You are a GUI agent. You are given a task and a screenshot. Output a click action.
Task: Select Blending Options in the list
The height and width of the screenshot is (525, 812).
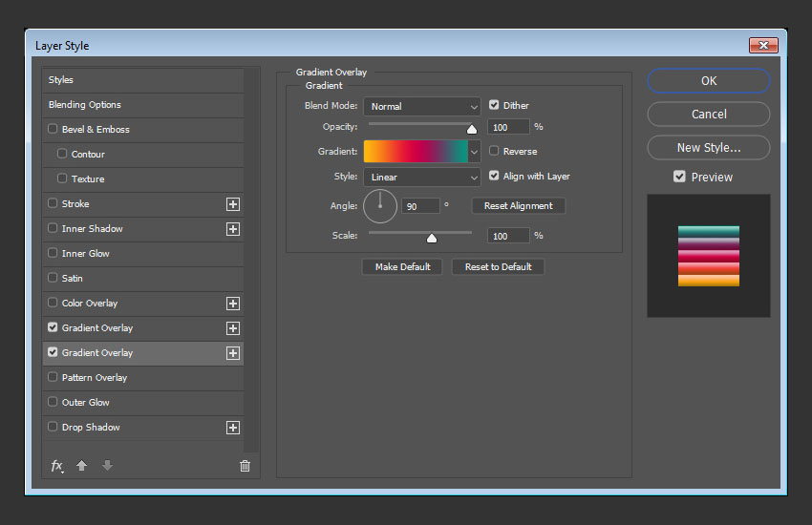point(143,105)
